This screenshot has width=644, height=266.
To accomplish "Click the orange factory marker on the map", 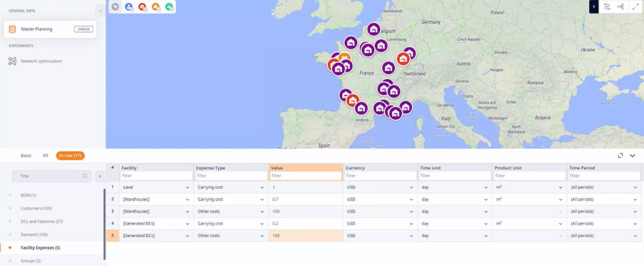I will 345,59.
